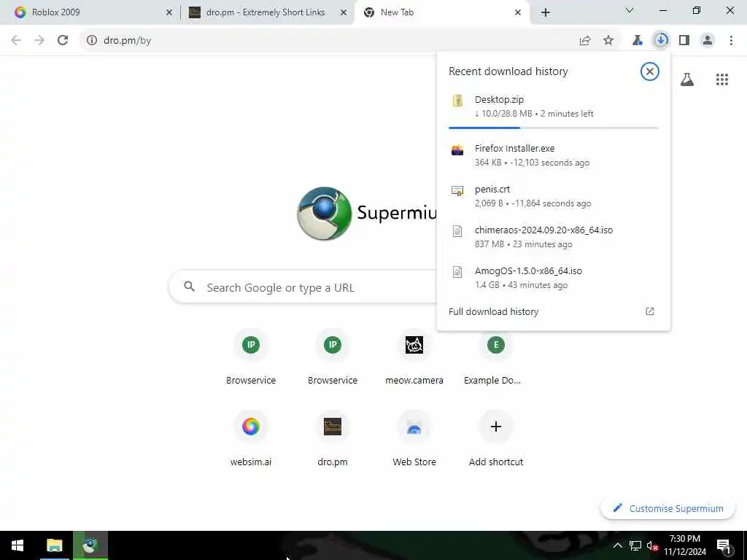Open the Web Store shortcut

click(x=414, y=440)
